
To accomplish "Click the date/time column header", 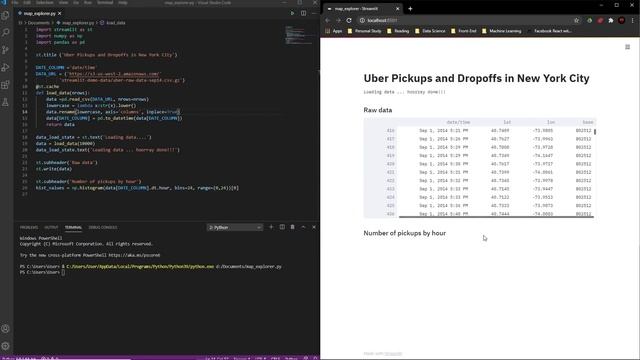I will pyautogui.click(x=458, y=122).
